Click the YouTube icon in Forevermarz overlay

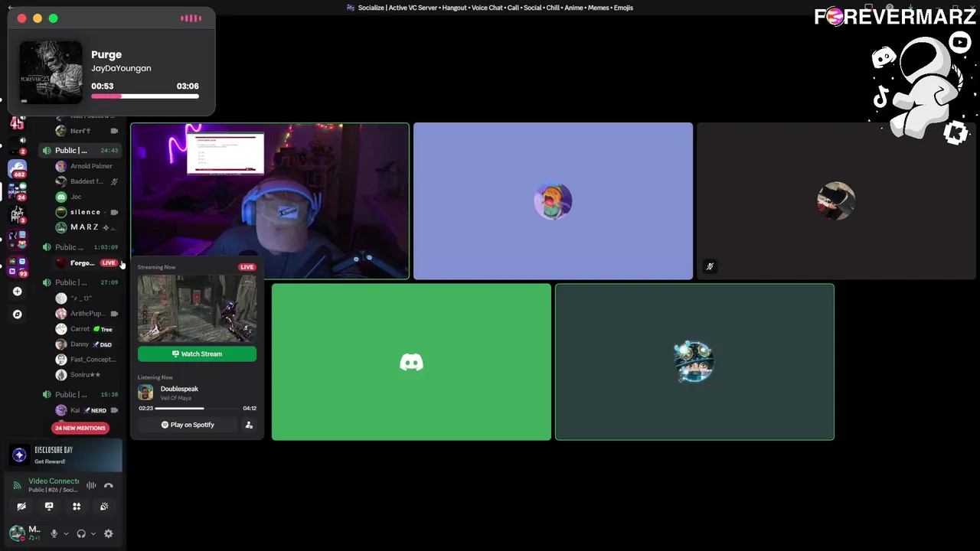960,42
